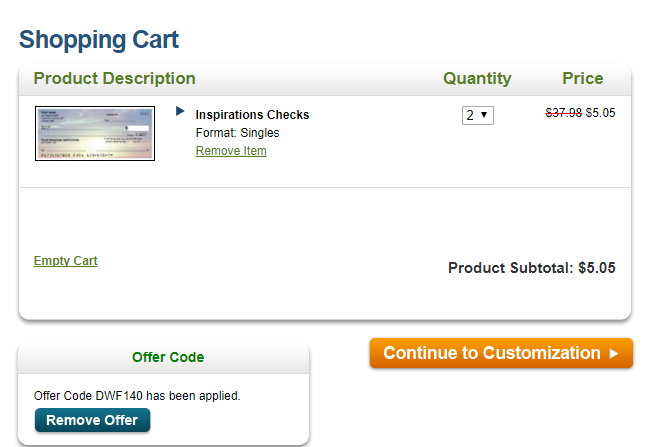Click the Offer Code panel header
Viewport: 658px width, 447px height.
point(167,357)
